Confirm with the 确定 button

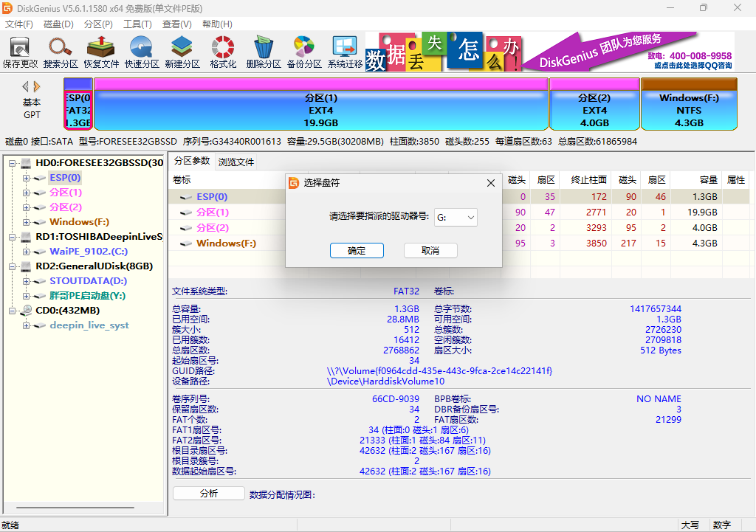click(357, 251)
